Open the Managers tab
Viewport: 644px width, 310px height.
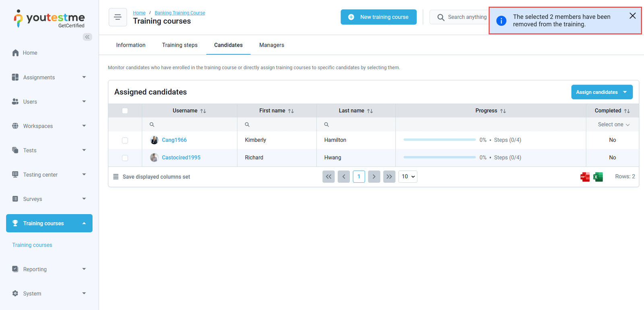(271, 45)
